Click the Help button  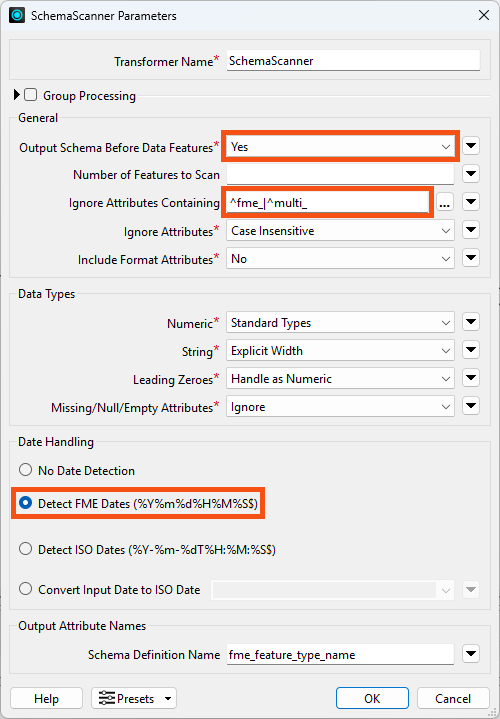(x=46, y=698)
